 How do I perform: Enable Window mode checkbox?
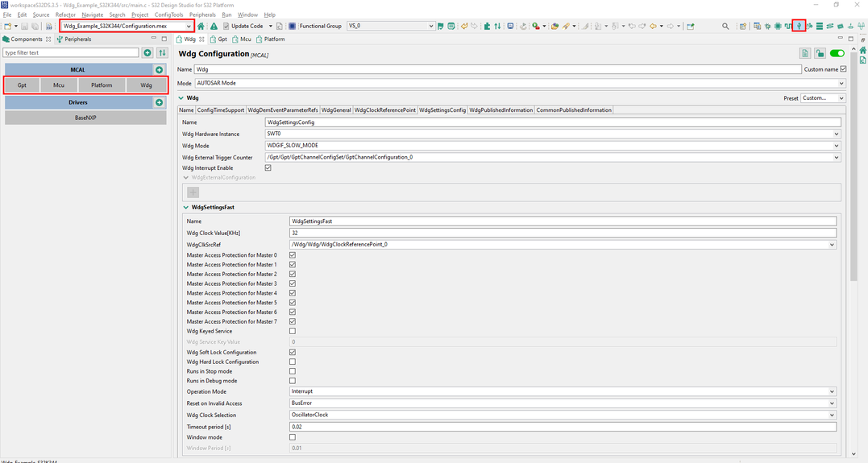point(293,437)
